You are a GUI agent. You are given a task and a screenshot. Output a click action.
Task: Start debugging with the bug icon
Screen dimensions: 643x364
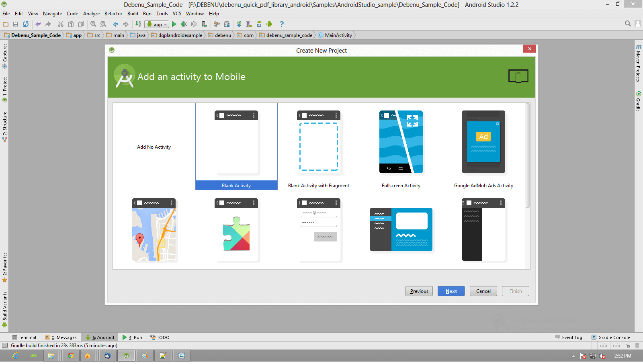[184, 24]
